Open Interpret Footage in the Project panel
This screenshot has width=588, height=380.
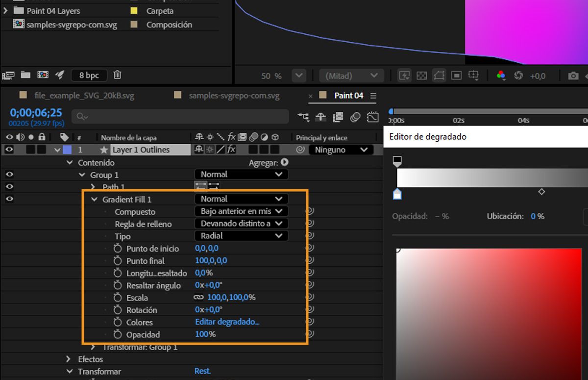click(8, 75)
